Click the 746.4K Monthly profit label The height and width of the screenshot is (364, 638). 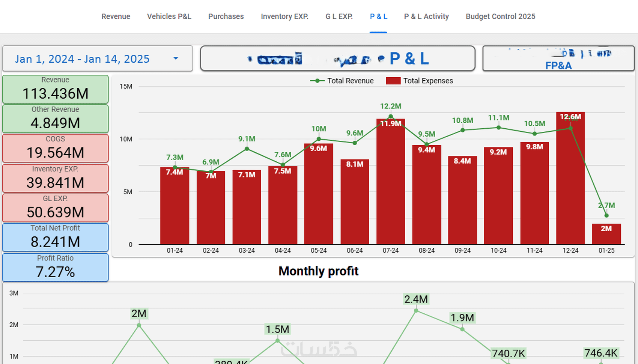tap(601, 353)
